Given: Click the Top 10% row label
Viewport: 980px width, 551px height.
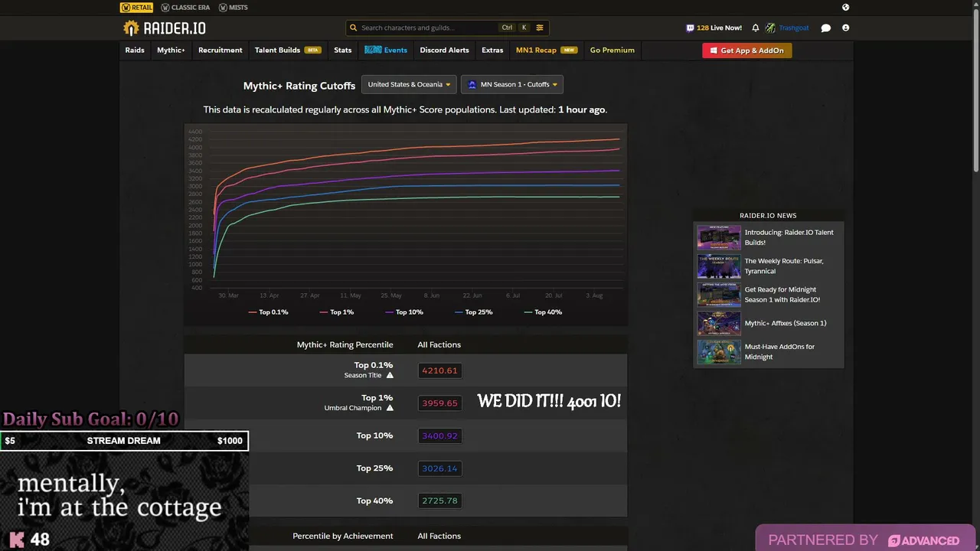Looking at the screenshot, I should pos(374,435).
